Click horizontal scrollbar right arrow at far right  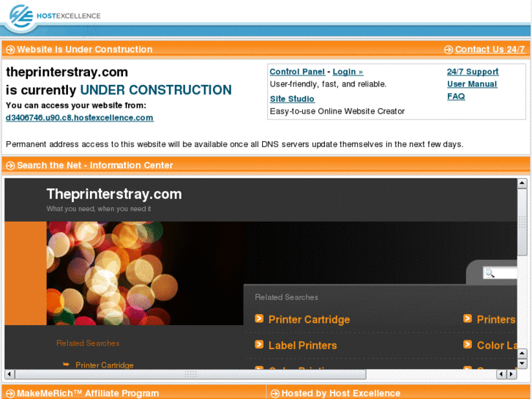pyautogui.click(x=512, y=374)
